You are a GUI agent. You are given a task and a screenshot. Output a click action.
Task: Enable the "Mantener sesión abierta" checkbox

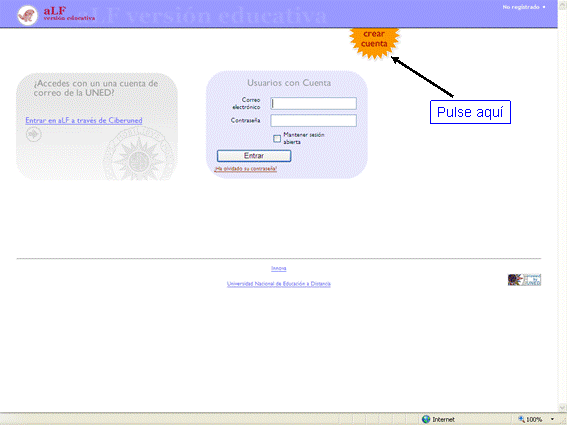pyautogui.click(x=277, y=139)
